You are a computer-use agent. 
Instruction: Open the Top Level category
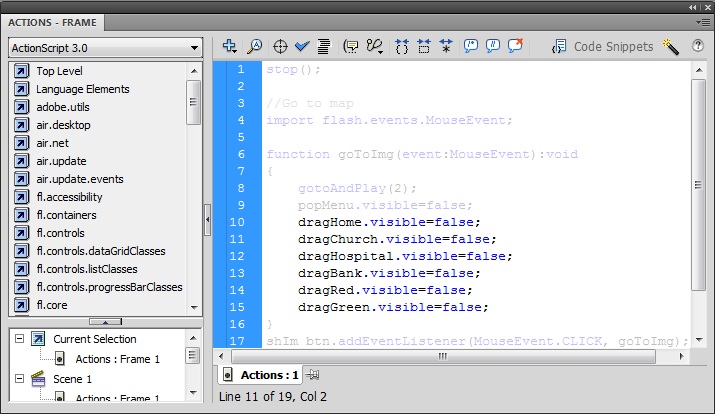(59, 71)
